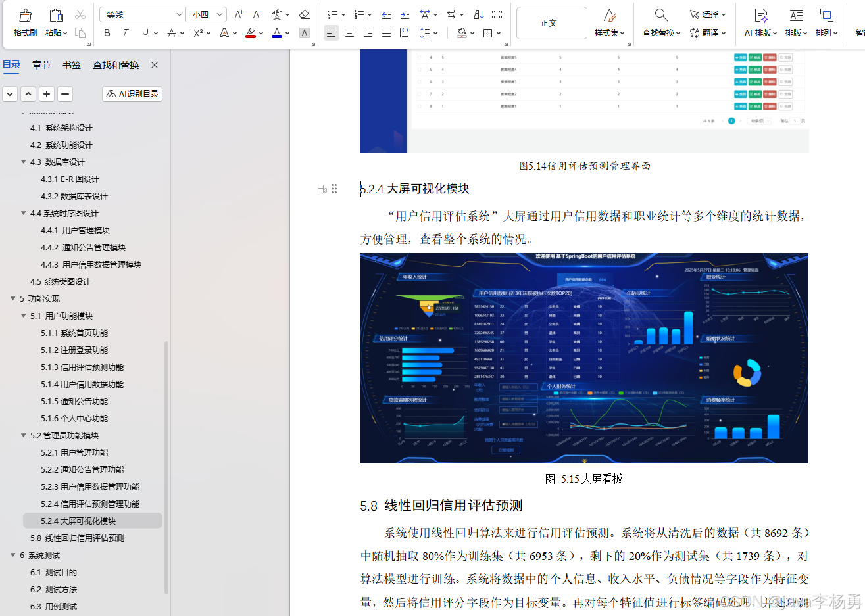Screen dimensions: 865x616
Task: Click the text effects outlined A icon
Action: tap(224, 33)
